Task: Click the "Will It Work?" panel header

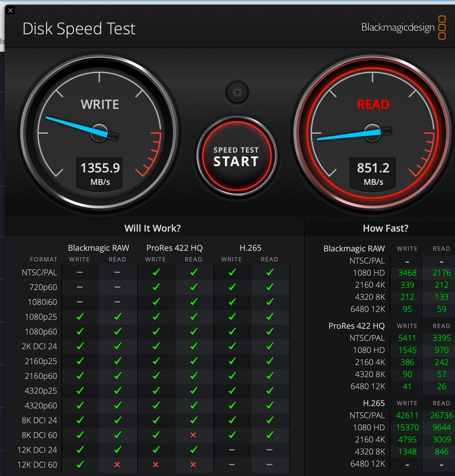Action: coord(152,228)
